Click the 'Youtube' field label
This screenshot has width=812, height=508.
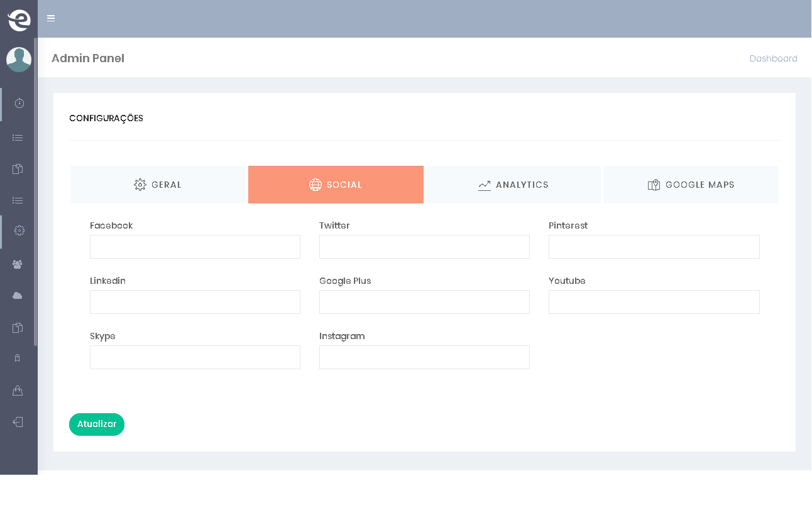point(567,281)
